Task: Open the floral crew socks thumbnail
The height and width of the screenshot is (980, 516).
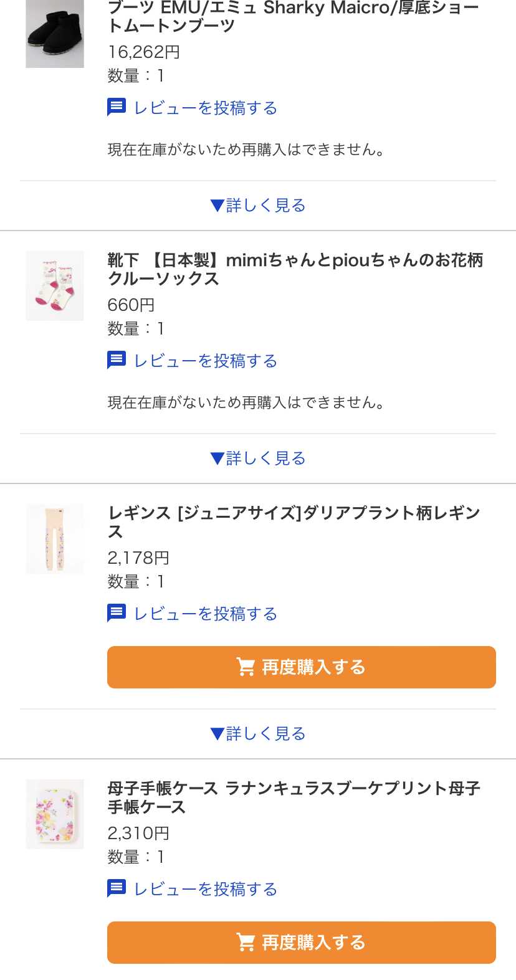Action: (x=55, y=286)
